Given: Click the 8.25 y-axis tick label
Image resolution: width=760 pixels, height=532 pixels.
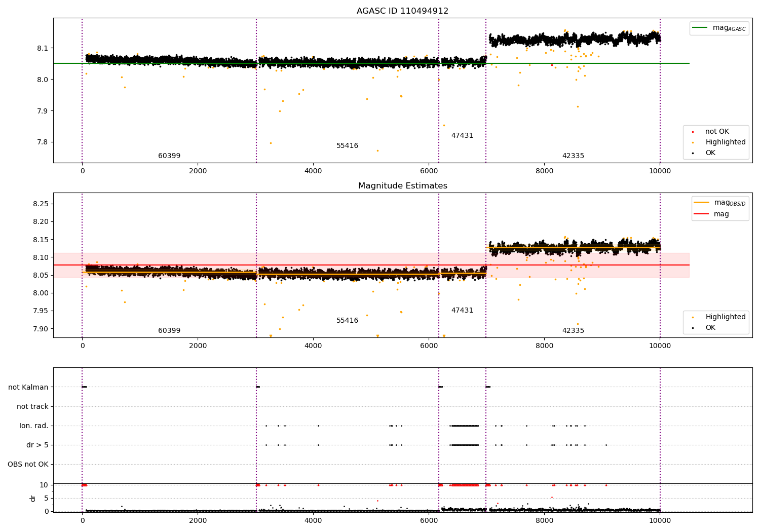Looking at the screenshot, I should (41, 204).
